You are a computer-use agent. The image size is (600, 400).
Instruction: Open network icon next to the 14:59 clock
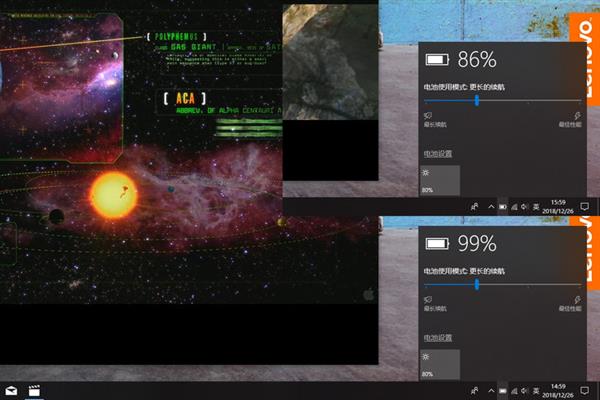[x=514, y=391]
